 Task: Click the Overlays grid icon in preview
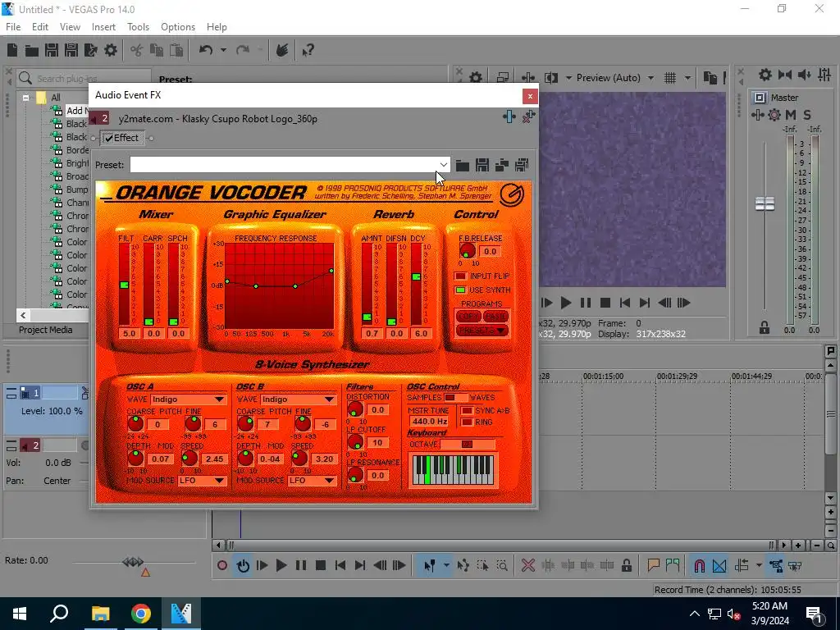[669, 78]
